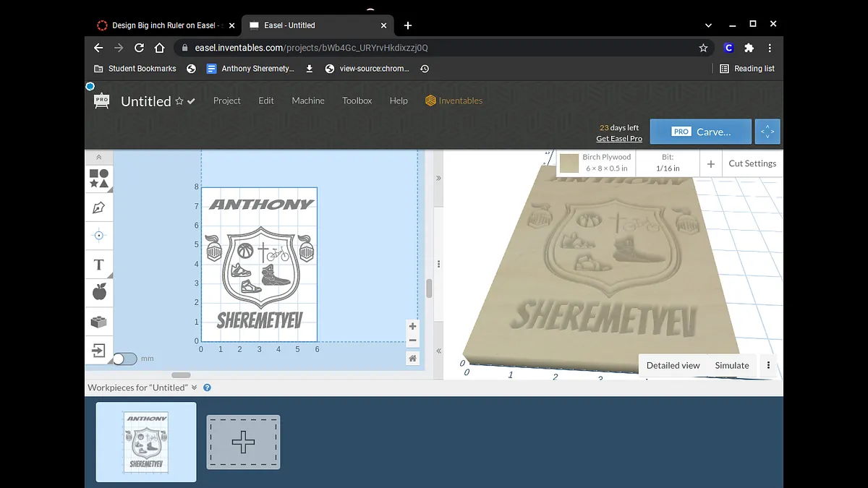The image size is (868, 488).
Task: Click the Import file icon
Action: pyautogui.click(x=99, y=351)
